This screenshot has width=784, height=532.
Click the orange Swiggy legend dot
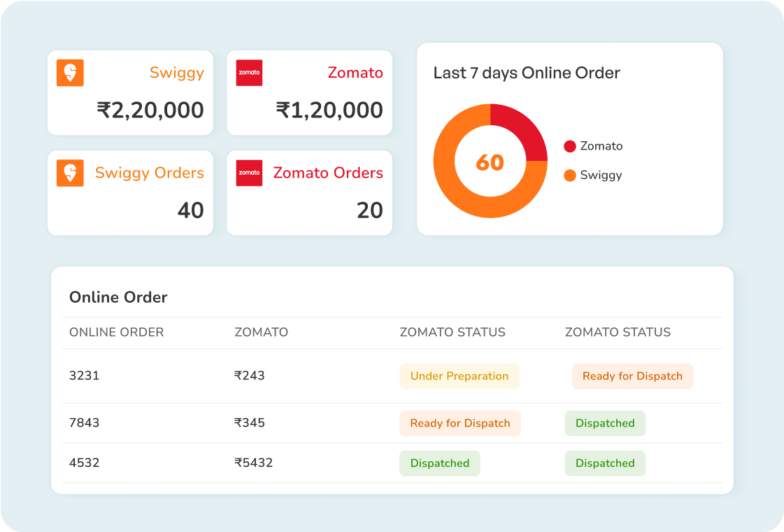570,175
